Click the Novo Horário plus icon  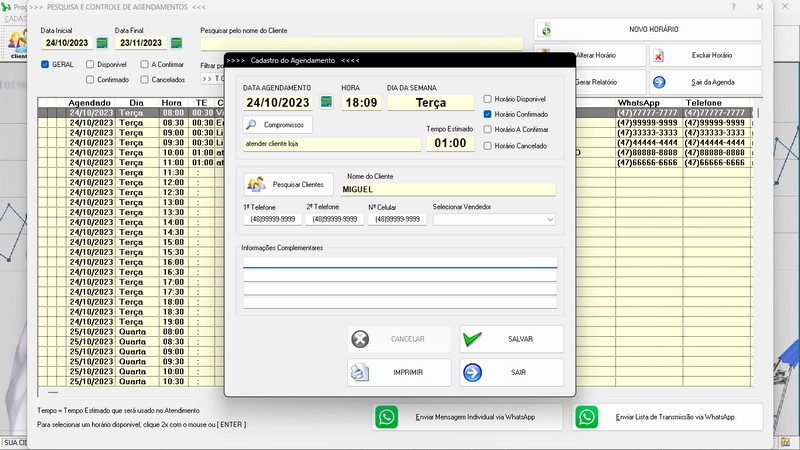[x=545, y=30]
